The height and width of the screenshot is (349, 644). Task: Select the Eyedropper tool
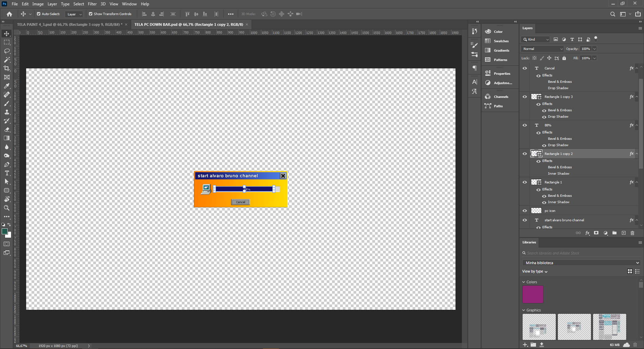(7, 86)
